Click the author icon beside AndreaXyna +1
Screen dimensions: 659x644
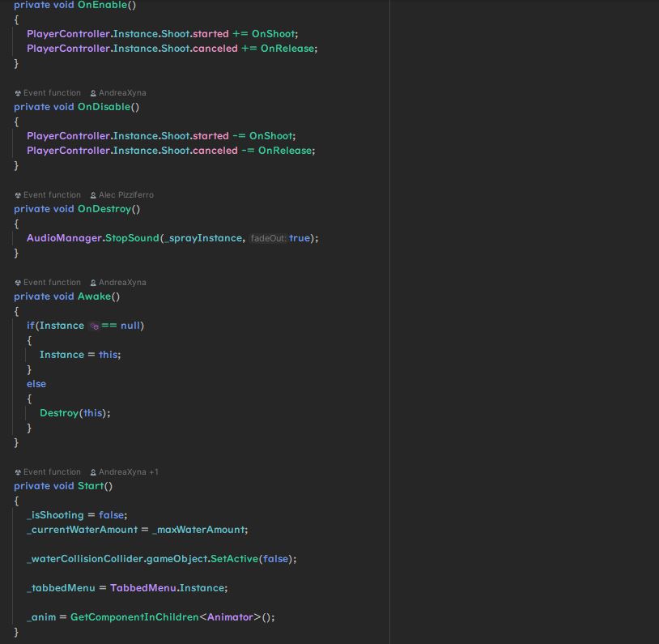point(93,472)
